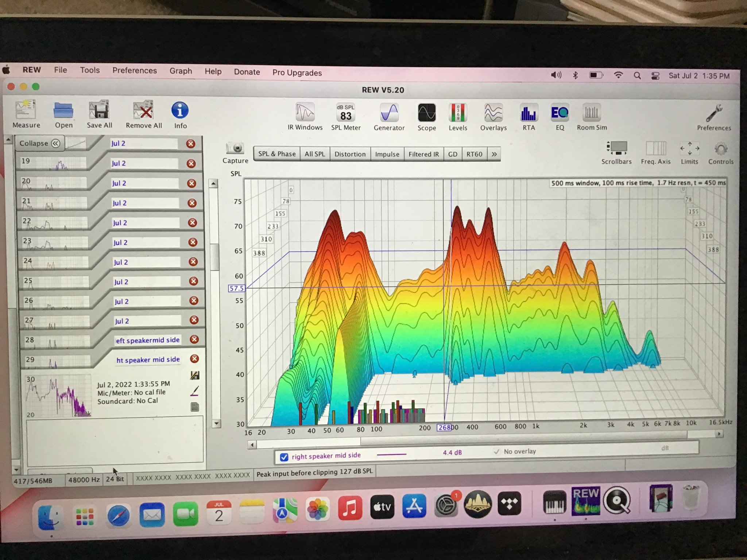Open the IR Windows settings
The image size is (747, 560).
[x=305, y=117]
